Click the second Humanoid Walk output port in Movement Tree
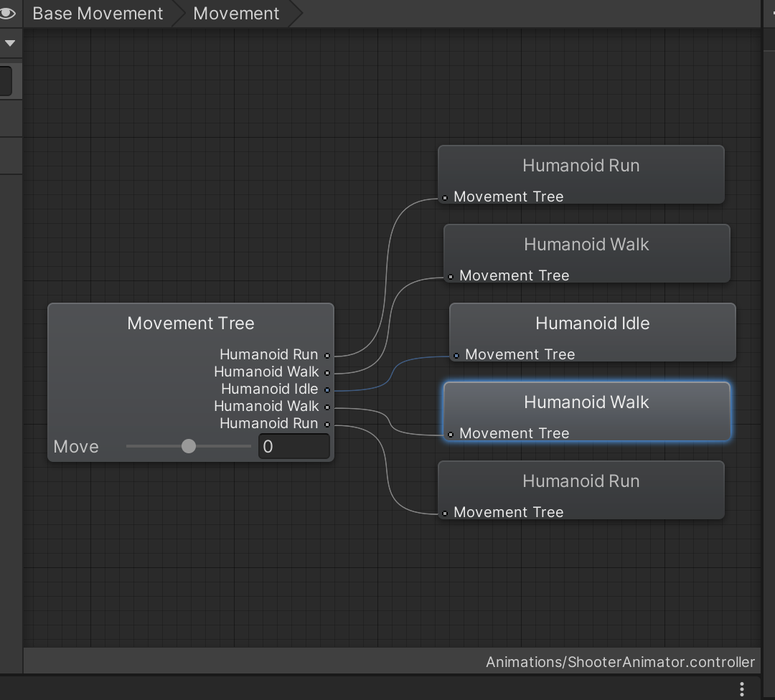Screen dimensions: 775x700 pos(327,407)
